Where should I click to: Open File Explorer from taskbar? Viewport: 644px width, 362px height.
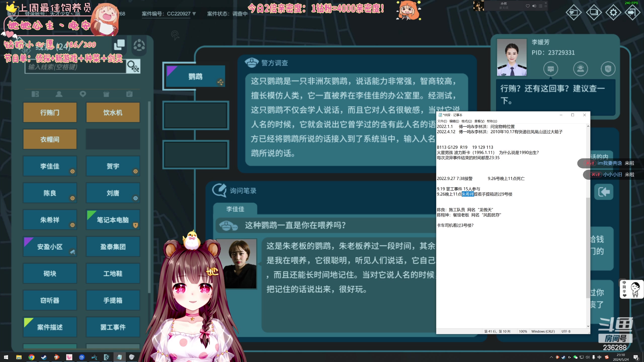(19, 357)
